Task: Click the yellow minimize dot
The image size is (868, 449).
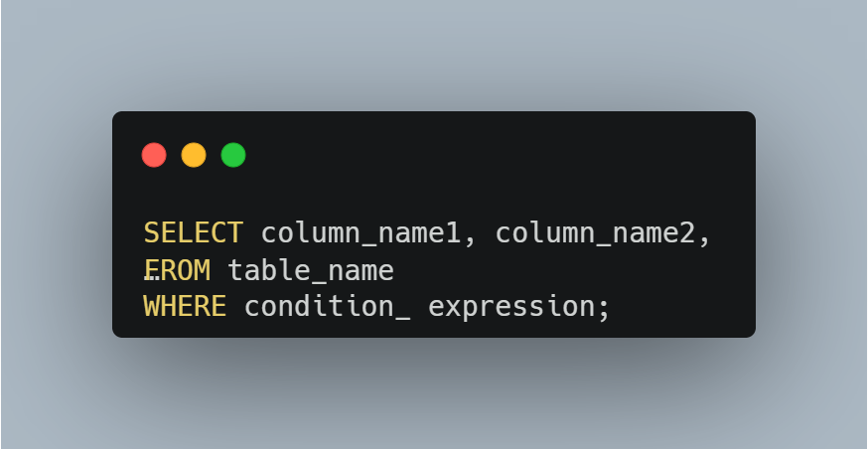Action: [194, 155]
